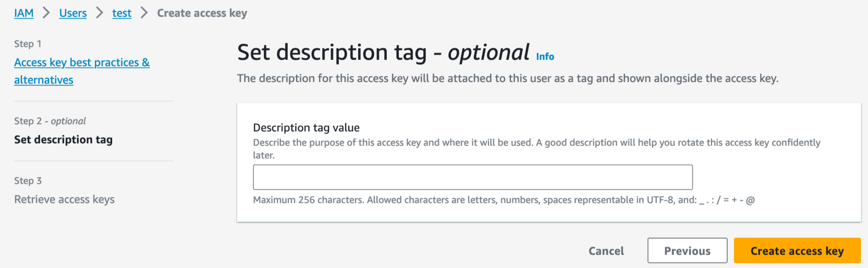868x268 pixels.
Task: Open the Info link beside the heading
Action: tap(545, 56)
